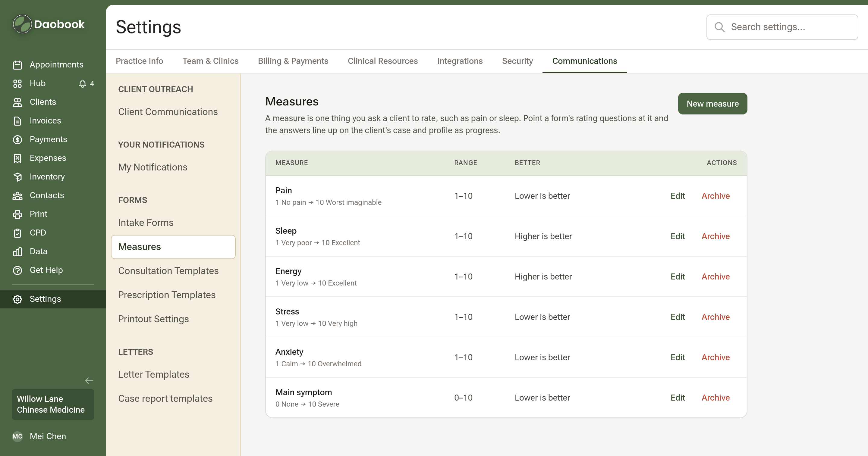Click the Print printer icon
The width and height of the screenshot is (868, 456).
click(x=17, y=214)
